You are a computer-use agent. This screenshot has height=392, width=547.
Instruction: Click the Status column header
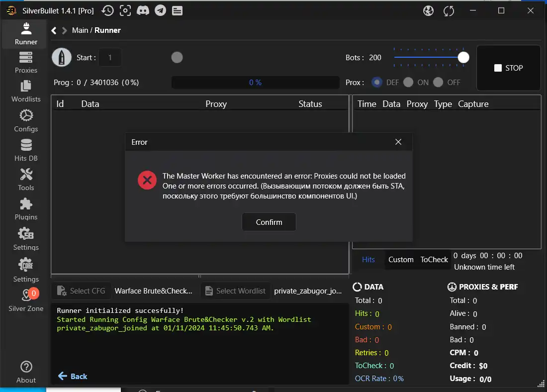click(310, 103)
